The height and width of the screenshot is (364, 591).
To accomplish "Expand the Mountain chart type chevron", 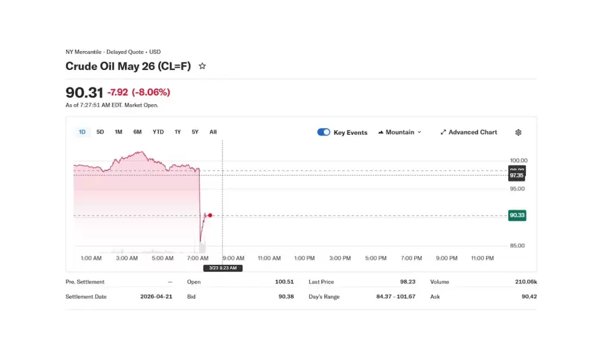I will 419,132.
